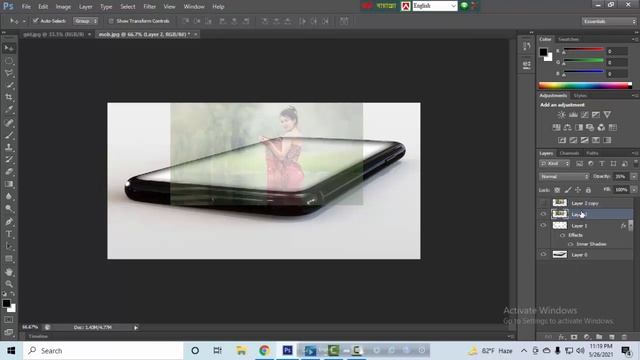Select the Rectangle shape tool

pos(9,259)
